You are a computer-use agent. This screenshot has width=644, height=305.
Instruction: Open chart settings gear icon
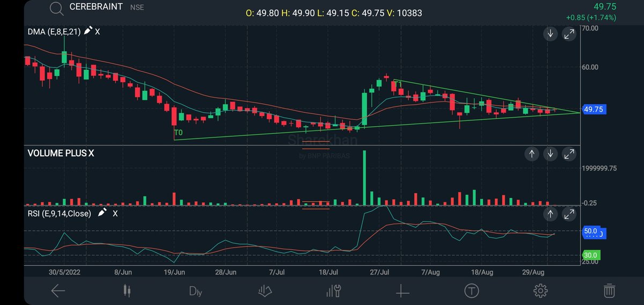click(x=540, y=291)
